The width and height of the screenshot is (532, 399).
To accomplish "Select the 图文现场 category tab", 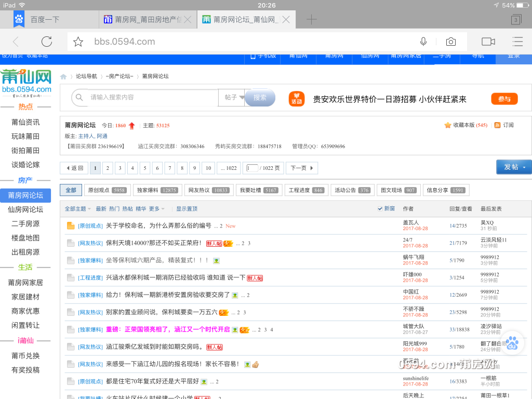I will tap(398, 190).
